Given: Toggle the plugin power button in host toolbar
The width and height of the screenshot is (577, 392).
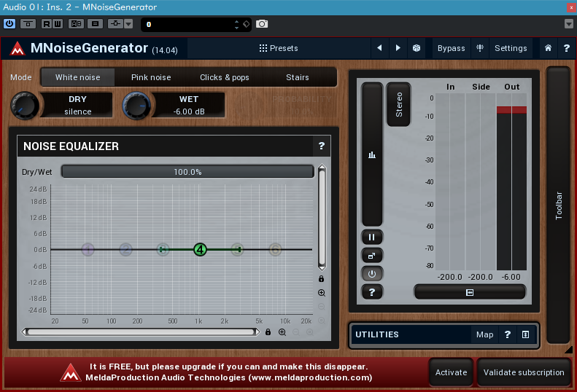Looking at the screenshot, I should (9, 24).
